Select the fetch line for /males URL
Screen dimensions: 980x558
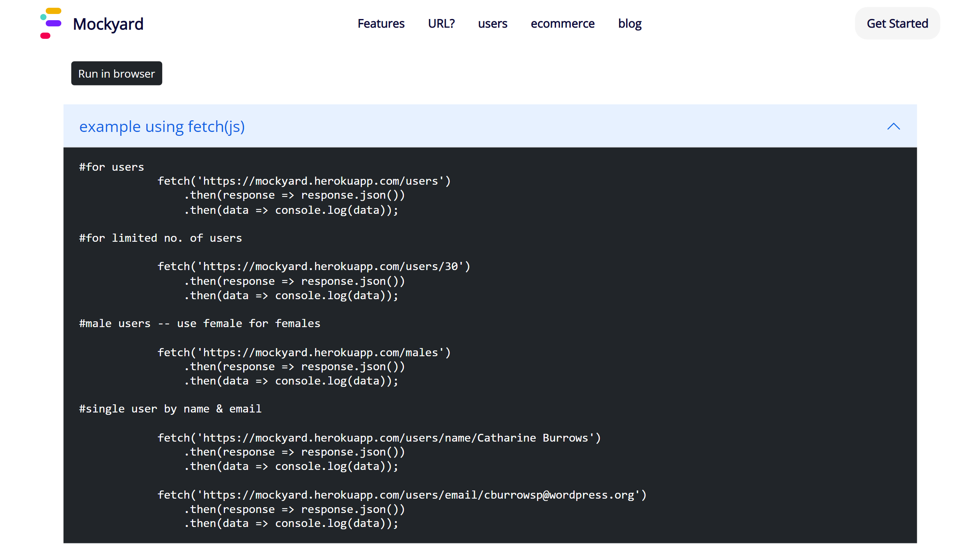(x=304, y=352)
